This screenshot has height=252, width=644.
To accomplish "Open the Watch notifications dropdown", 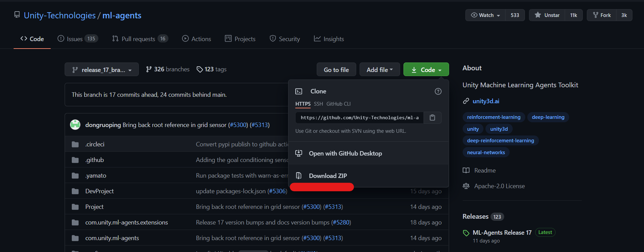I will point(485,15).
